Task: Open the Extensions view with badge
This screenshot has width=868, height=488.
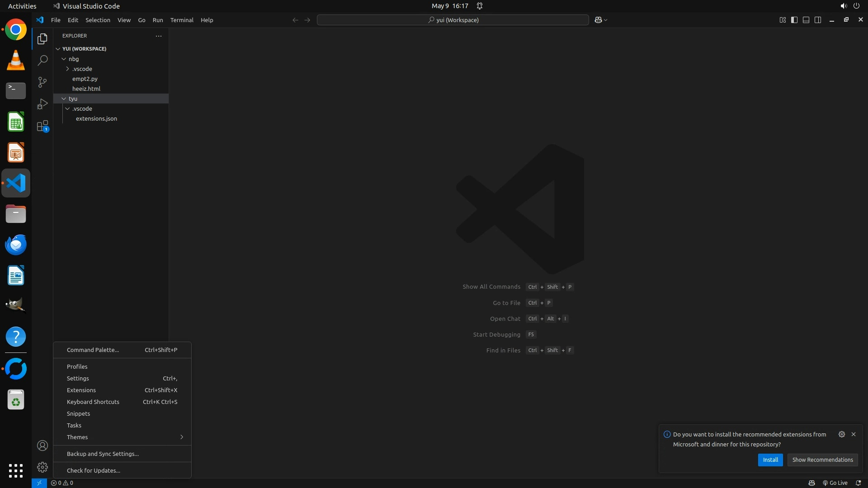Action: [42, 126]
